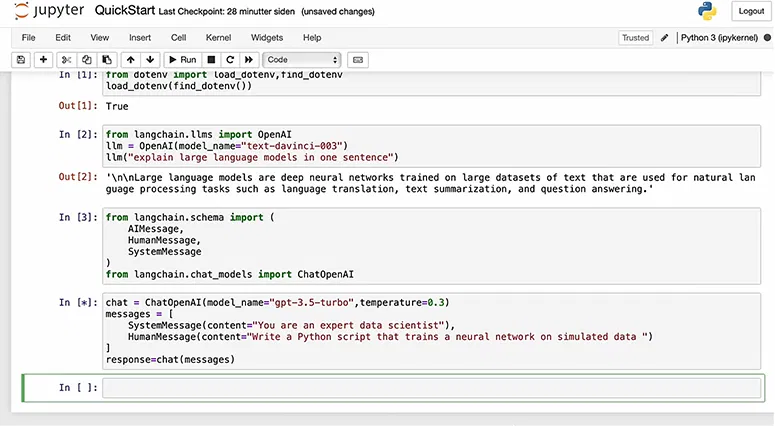
Task: Open the command palette keyboard icon
Action: pos(359,60)
